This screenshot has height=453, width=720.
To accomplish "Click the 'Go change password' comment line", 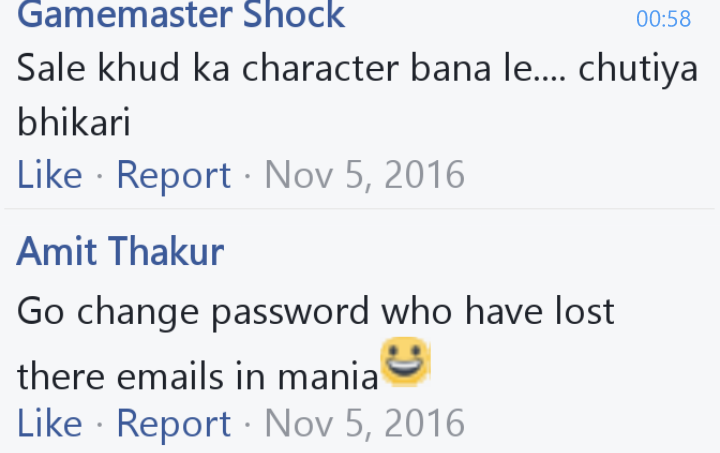I will [315, 312].
